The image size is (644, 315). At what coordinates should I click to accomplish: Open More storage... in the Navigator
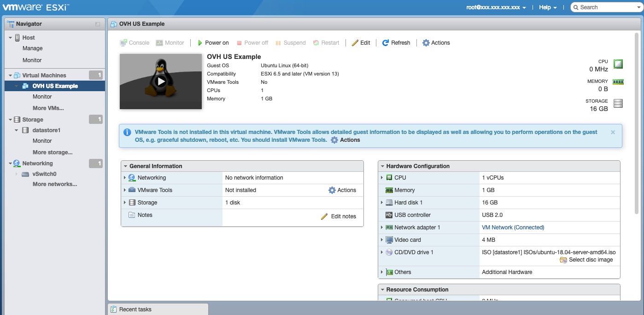point(53,152)
